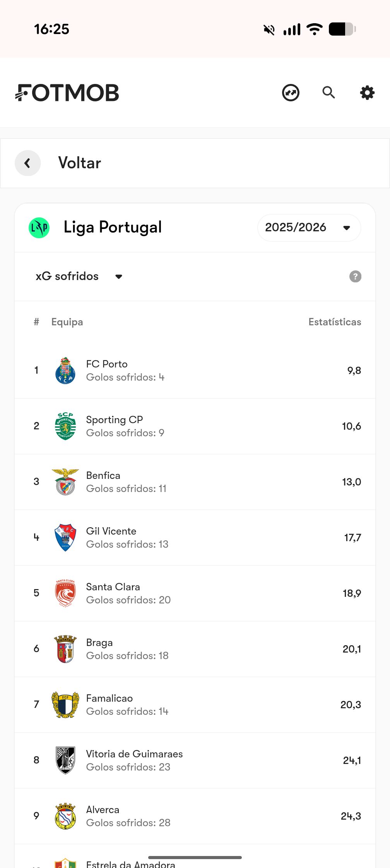Tap the Famalicao crest
The height and width of the screenshot is (868, 390).
click(65, 705)
